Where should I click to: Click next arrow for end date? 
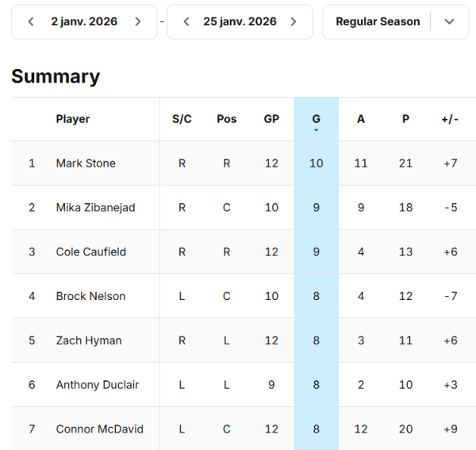click(294, 21)
